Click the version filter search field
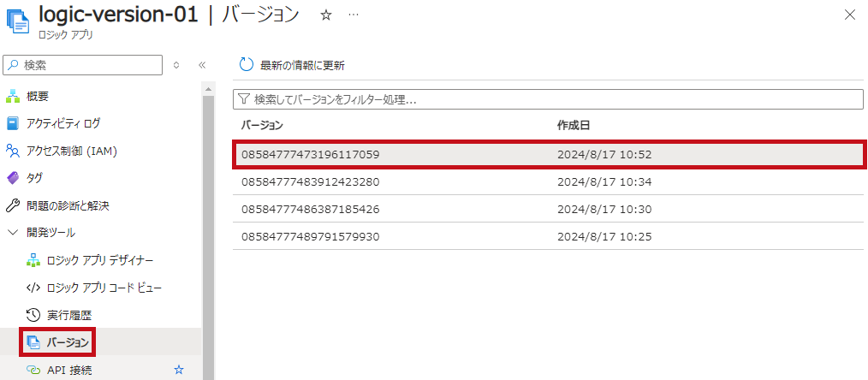The width and height of the screenshot is (868, 380). [548, 99]
